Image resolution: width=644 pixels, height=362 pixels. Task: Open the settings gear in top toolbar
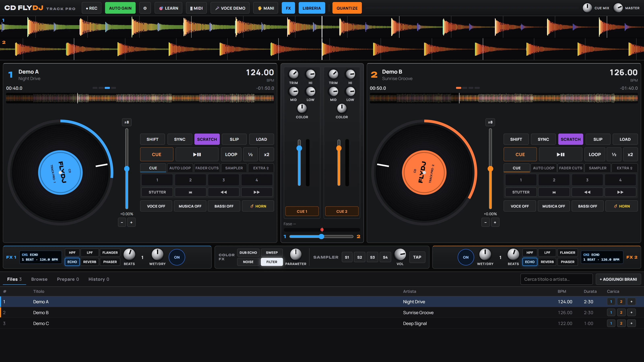[x=145, y=8]
